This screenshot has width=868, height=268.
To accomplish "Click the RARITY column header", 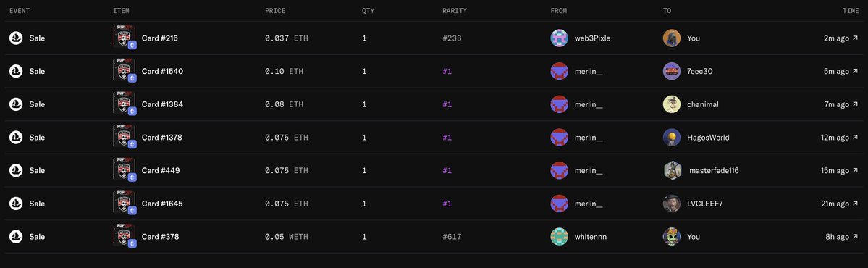I will (x=455, y=11).
